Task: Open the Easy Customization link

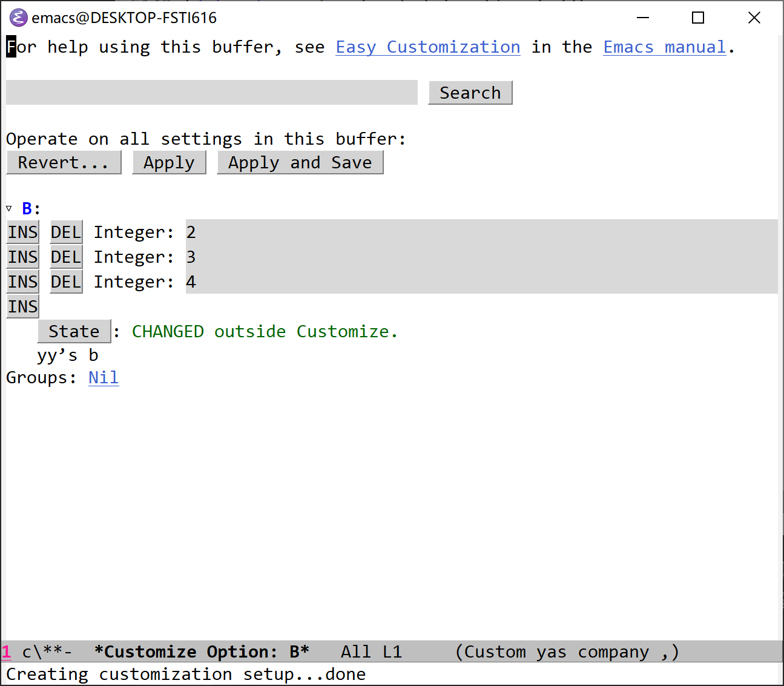Action: (427, 47)
